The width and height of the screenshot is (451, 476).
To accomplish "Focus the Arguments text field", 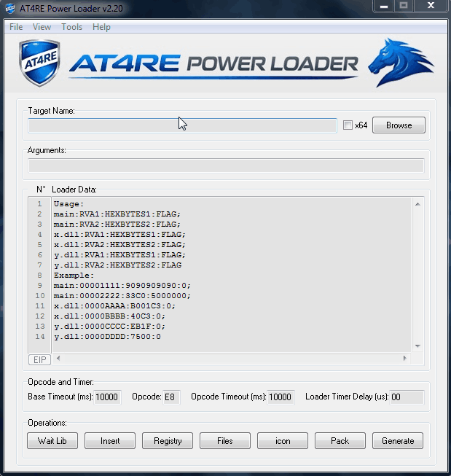I will pos(226,165).
